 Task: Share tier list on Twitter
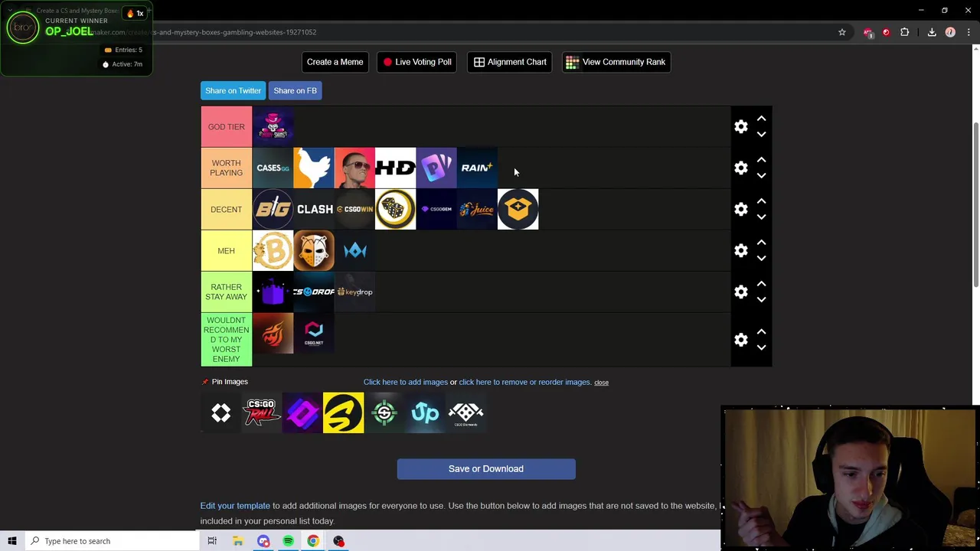(233, 90)
